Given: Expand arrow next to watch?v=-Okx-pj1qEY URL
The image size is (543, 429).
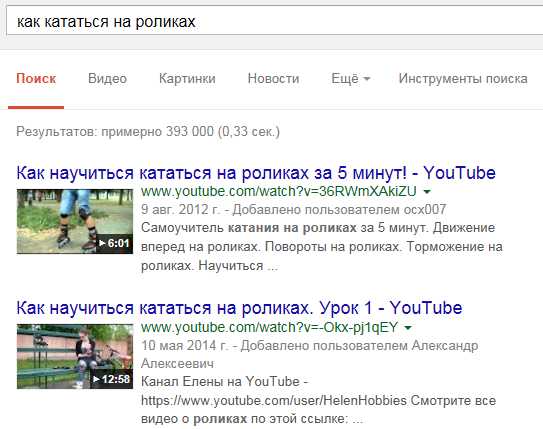Looking at the screenshot, I should point(408,327).
